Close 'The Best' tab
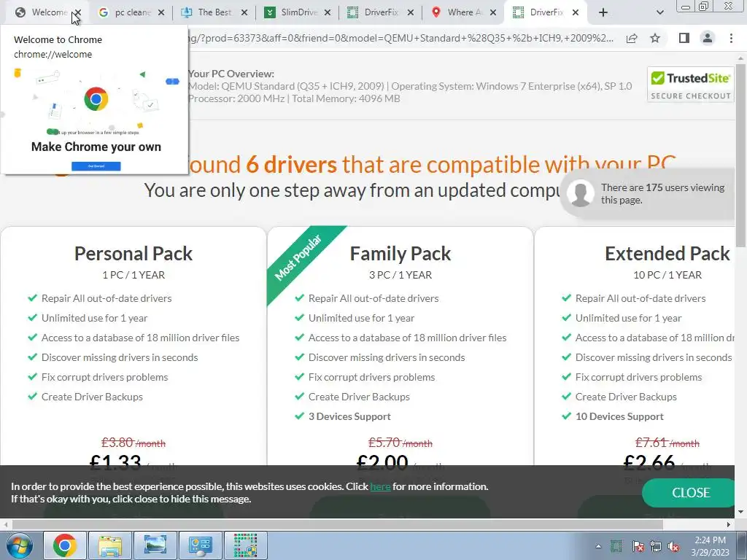Image resolution: width=747 pixels, height=560 pixels. pos(244,13)
